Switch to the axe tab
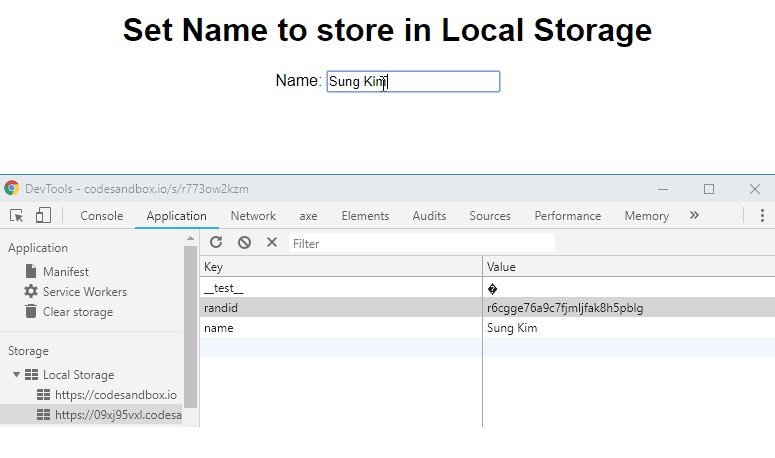 click(308, 216)
